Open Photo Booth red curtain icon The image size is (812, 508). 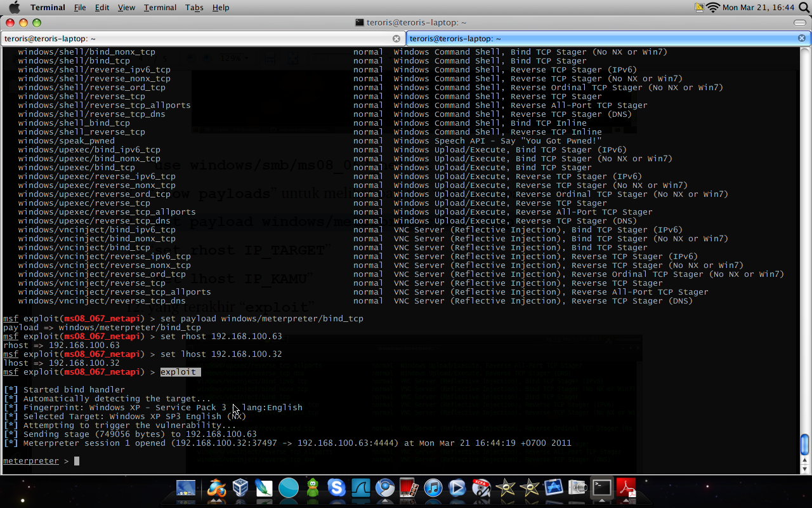409,488
